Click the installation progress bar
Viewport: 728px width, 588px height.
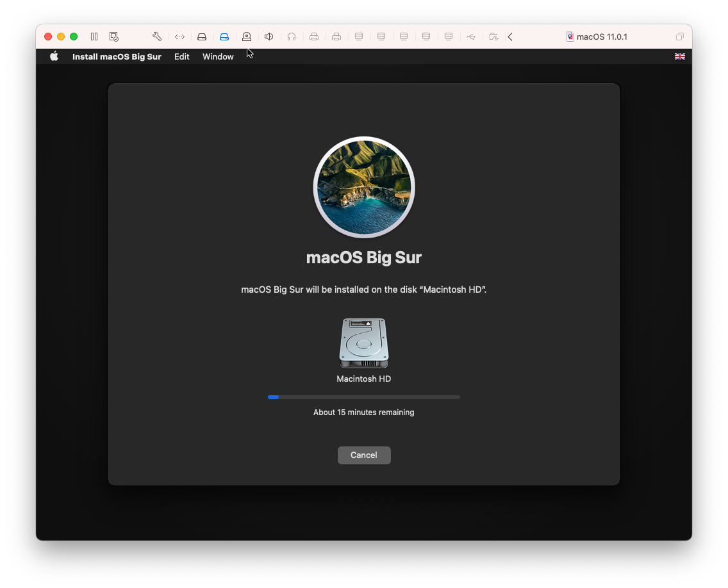(364, 396)
